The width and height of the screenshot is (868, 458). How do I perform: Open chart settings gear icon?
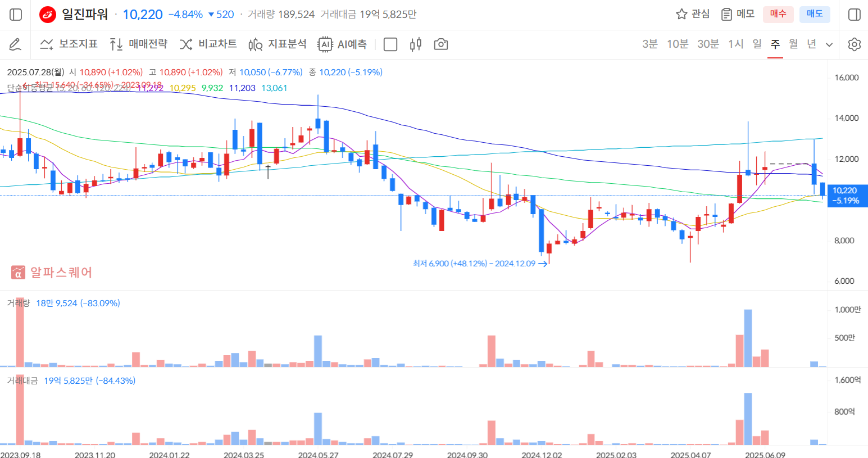854,44
